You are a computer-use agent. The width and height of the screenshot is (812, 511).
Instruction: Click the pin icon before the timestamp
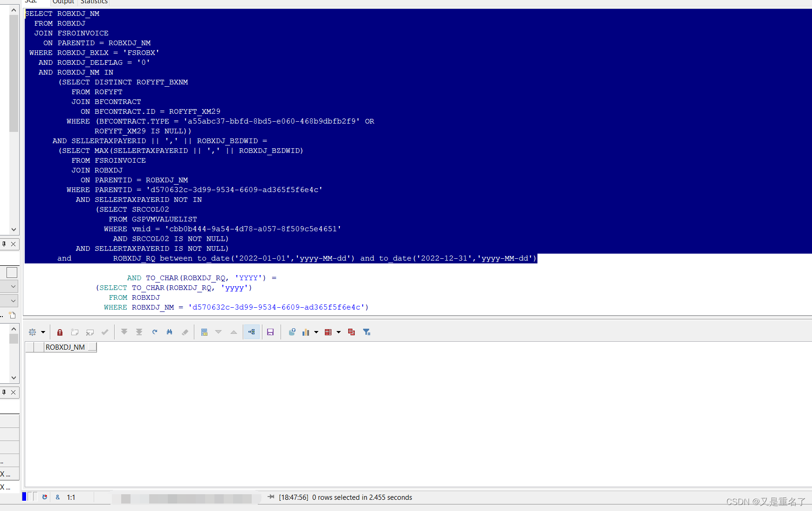point(271,497)
